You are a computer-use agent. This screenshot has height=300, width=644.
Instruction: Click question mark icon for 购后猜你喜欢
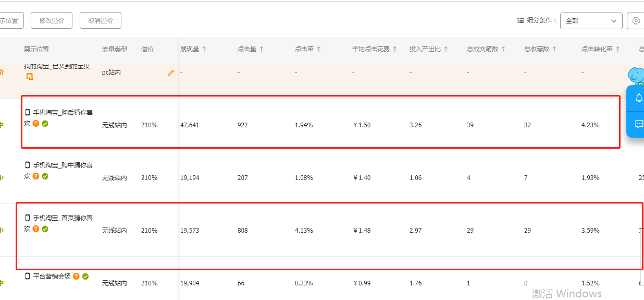tap(36, 124)
